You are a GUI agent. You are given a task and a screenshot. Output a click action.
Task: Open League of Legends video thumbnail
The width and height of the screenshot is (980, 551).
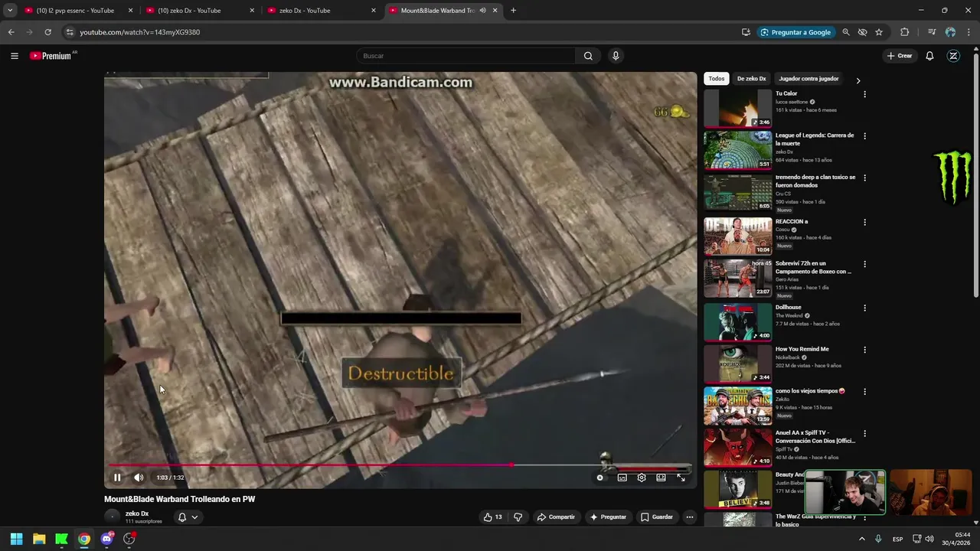click(x=738, y=151)
